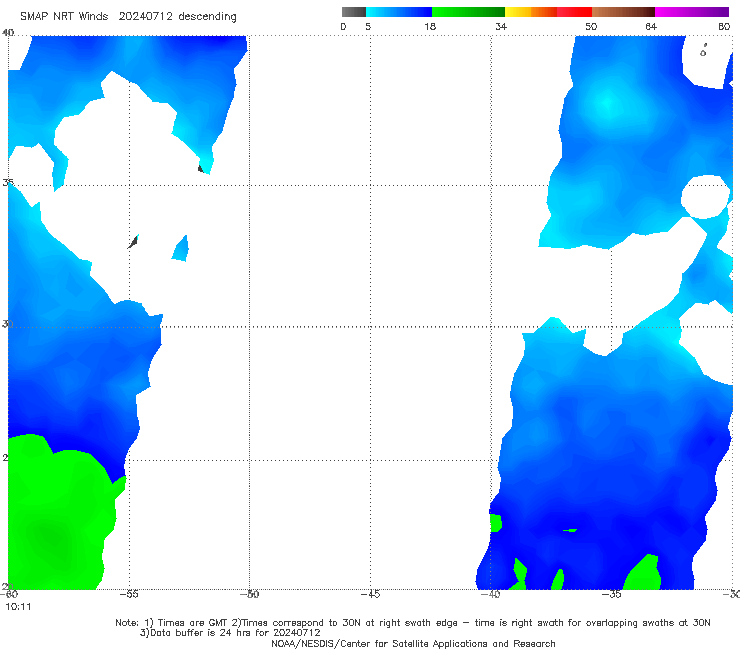Click the colorbar label '64'
The image size is (740, 650).
click(651, 26)
